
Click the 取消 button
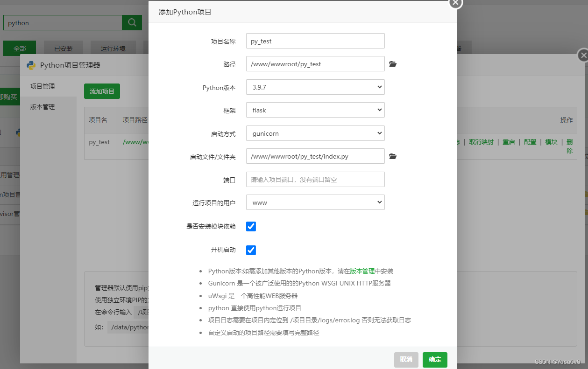[x=406, y=360]
